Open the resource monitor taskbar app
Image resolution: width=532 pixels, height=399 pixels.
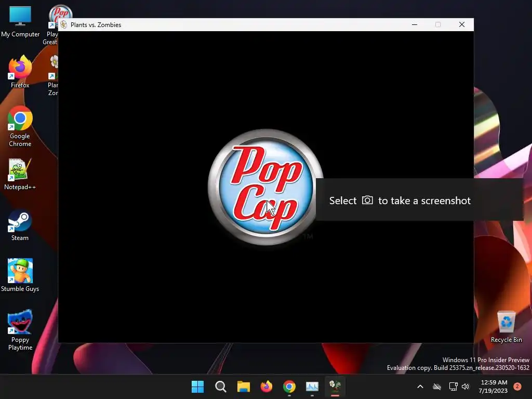(x=312, y=387)
